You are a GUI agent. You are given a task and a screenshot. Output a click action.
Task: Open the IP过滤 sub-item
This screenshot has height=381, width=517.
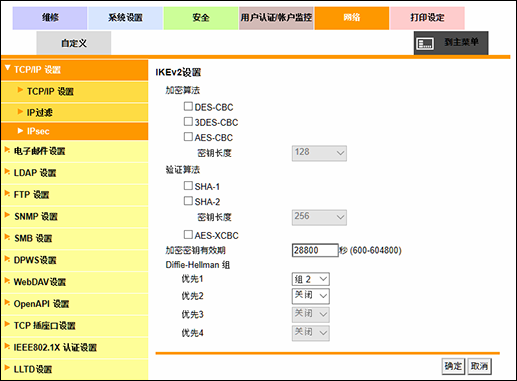[x=75, y=113]
